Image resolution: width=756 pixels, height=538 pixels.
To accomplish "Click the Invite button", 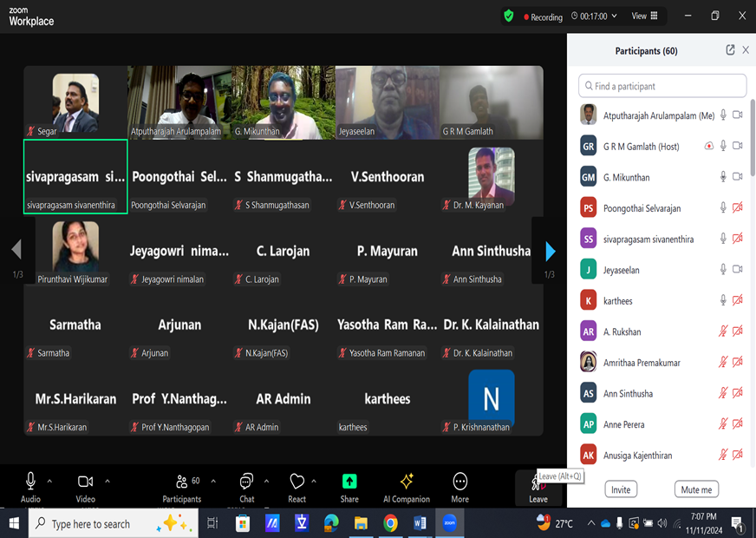I will (x=621, y=489).
